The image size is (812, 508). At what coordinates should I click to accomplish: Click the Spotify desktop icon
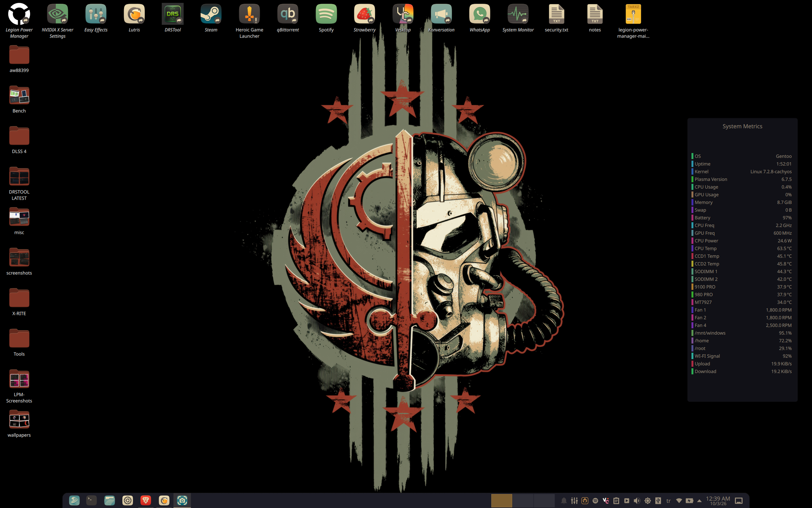326,14
